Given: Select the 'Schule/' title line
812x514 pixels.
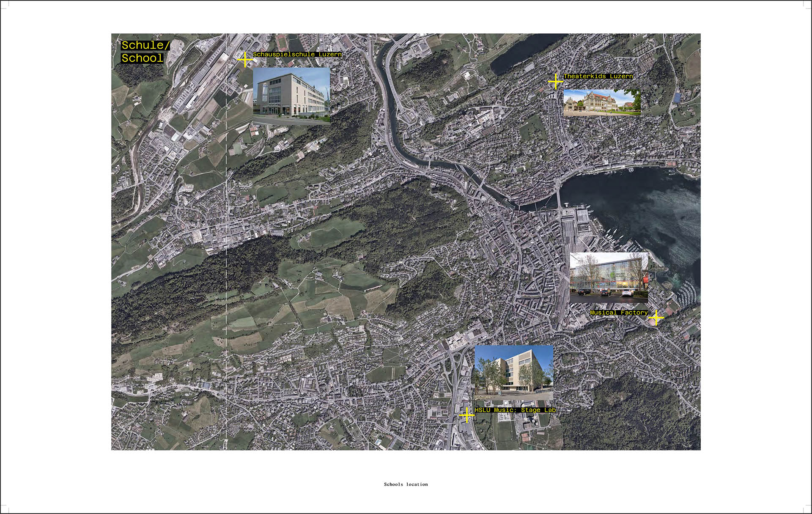Looking at the screenshot, I should pos(145,45).
